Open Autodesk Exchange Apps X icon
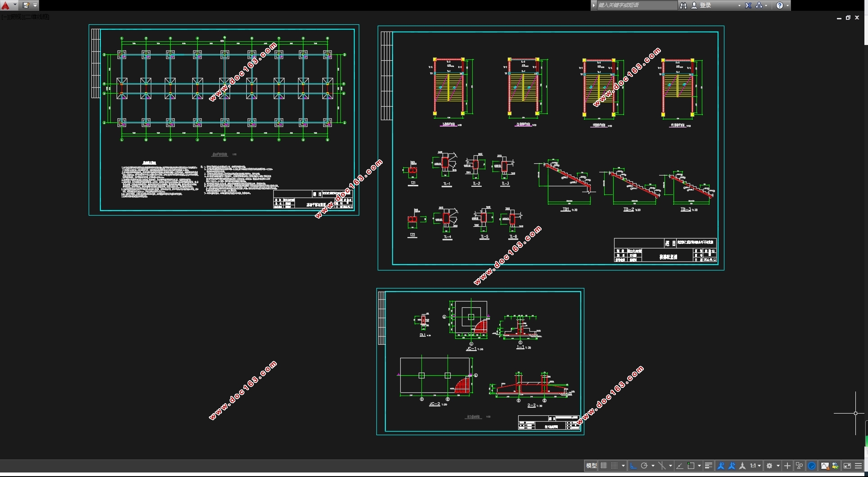This screenshot has width=868, height=477. 748,5
